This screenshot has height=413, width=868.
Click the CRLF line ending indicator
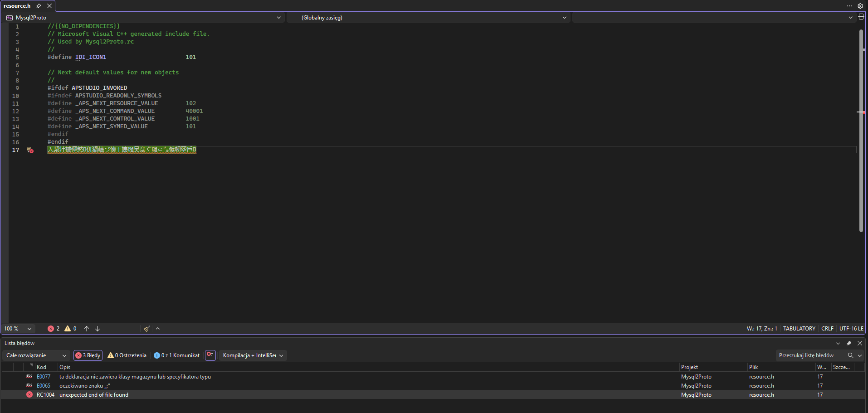pos(827,329)
